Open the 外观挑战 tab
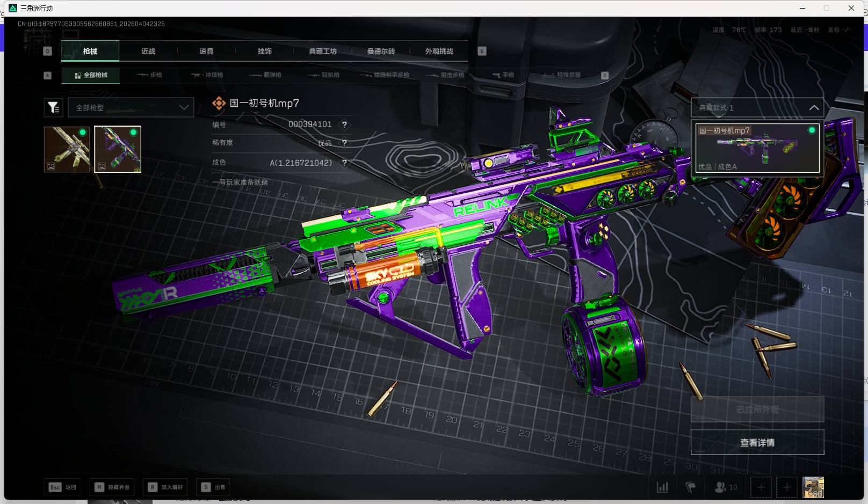This screenshot has height=504, width=868. (x=439, y=51)
